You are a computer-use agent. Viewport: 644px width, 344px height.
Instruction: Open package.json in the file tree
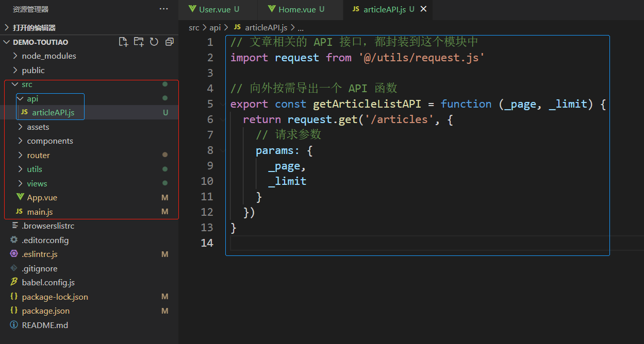tap(45, 311)
